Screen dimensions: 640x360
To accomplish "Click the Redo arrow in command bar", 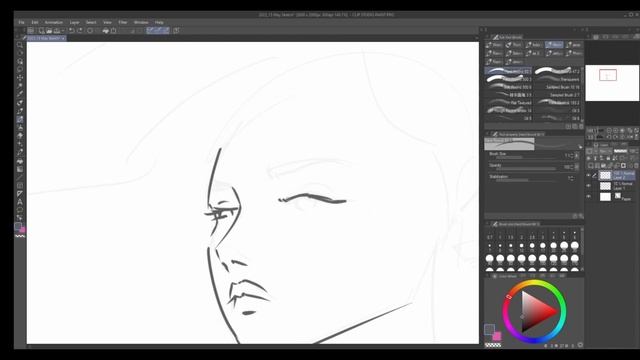I will (x=80, y=31).
